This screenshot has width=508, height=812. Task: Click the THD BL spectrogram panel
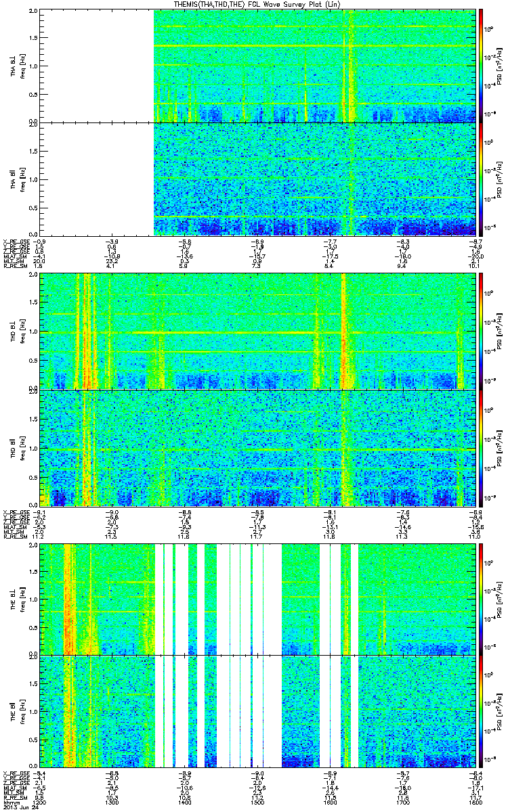(257, 332)
